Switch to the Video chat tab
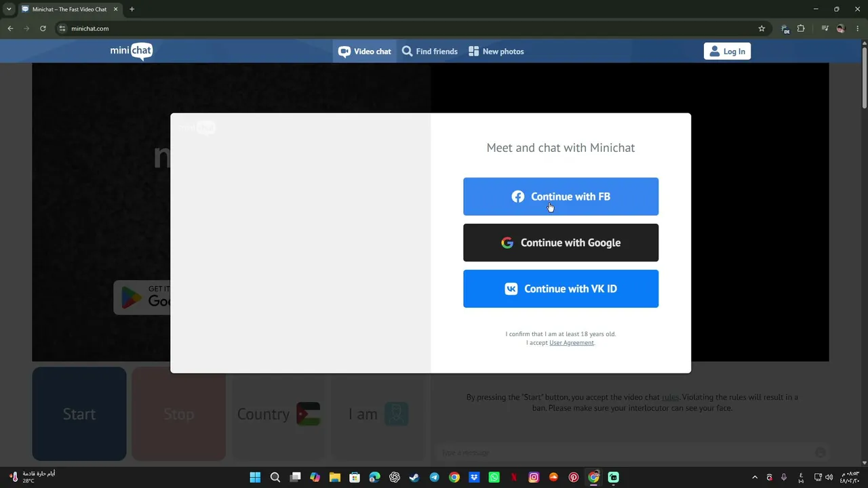868x488 pixels. coord(365,52)
